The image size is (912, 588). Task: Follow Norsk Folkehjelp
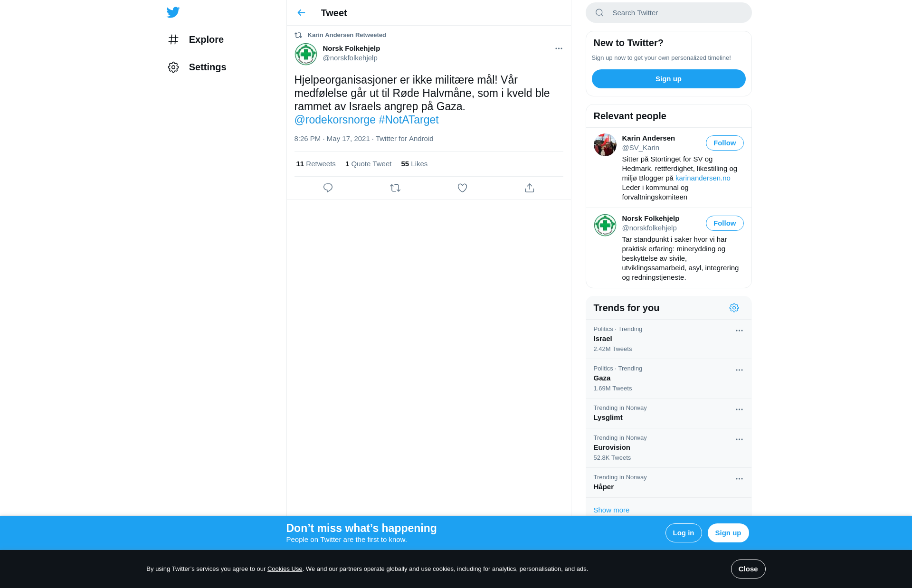(x=724, y=223)
